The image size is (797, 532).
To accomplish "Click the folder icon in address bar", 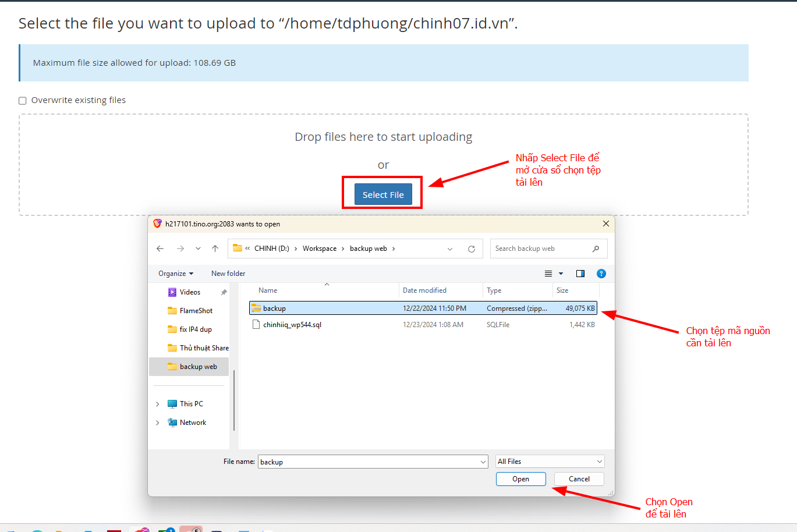I will click(x=237, y=248).
